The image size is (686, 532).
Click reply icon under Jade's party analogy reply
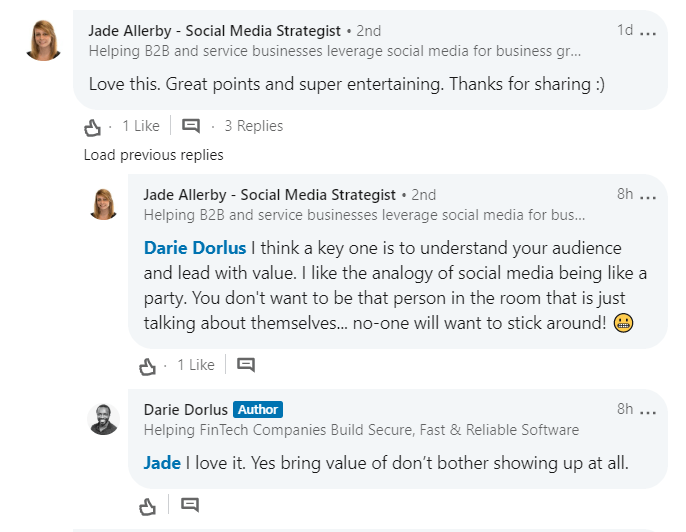(246, 364)
